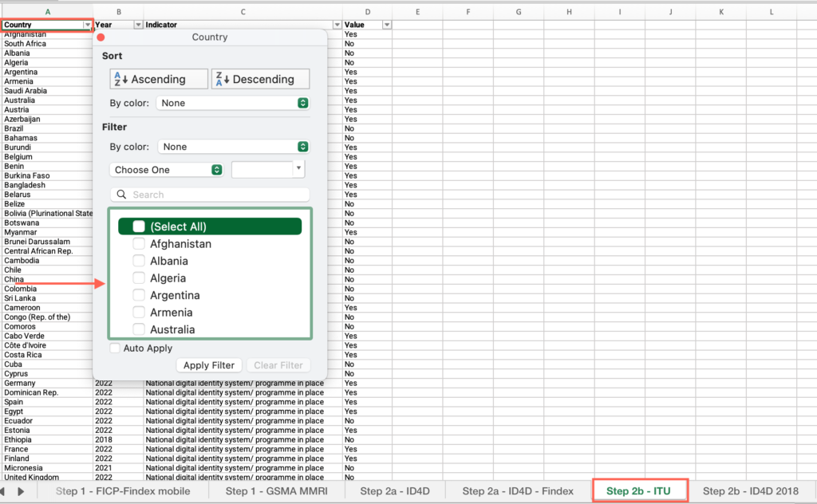Click the South Africa cell

point(47,44)
